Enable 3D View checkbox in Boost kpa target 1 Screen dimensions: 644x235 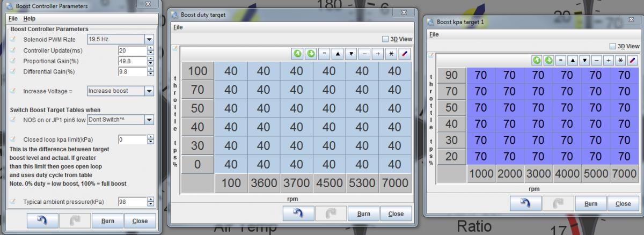pyautogui.click(x=613, y=46)
